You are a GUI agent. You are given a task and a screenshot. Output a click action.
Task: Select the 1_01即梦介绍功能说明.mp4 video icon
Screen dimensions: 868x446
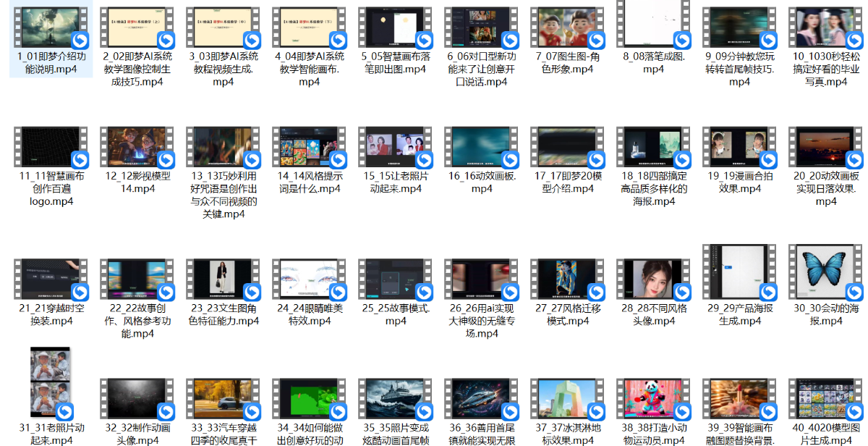(x=51, y=28)
